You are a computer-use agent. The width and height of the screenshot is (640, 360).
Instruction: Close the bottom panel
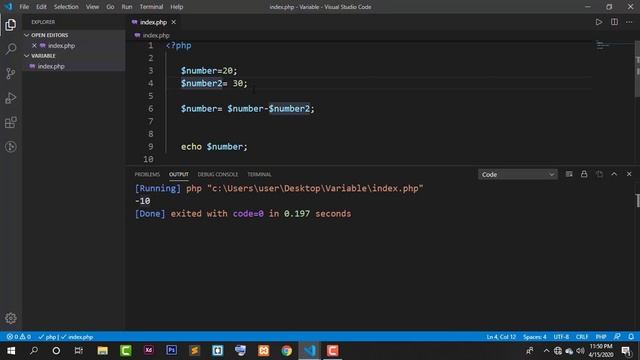pos(629,174)
